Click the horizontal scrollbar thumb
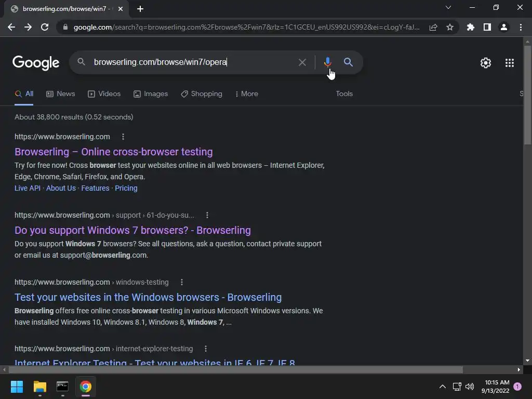 pos(235,369)
